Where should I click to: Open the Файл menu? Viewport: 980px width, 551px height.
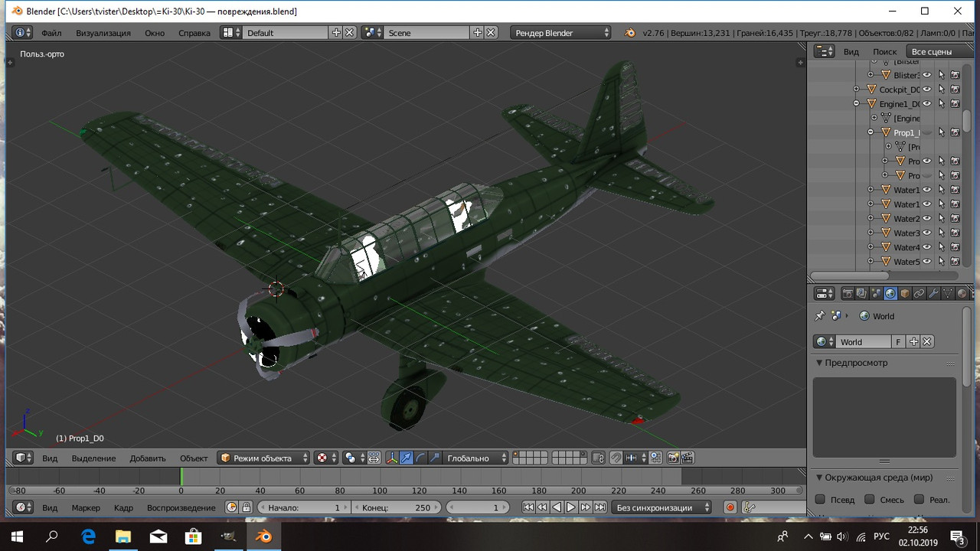point(51,33)
